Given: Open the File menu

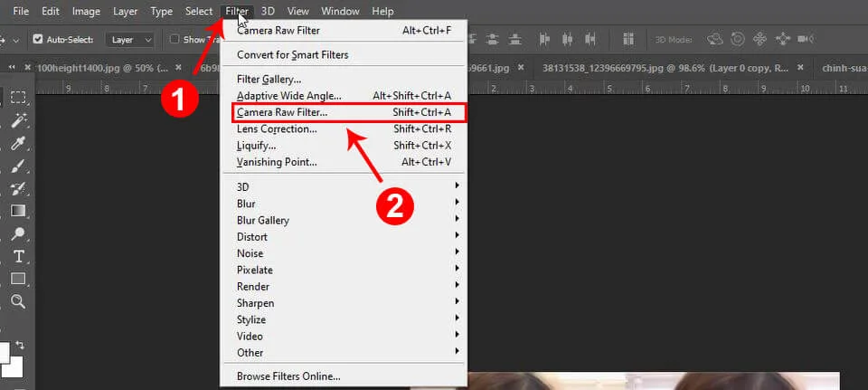Looking at the screenshot, I should point(21,11).
